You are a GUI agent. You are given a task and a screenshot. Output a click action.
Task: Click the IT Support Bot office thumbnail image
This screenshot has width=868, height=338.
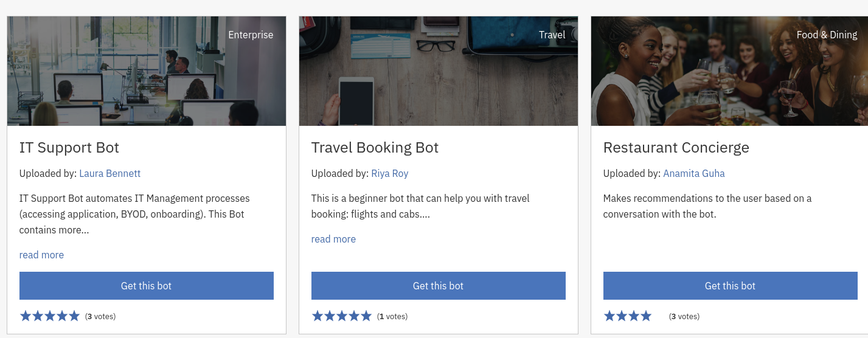point(147,71)
